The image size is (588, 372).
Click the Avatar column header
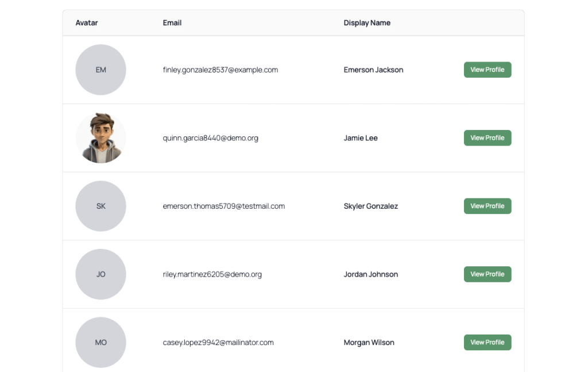tap(87, 23)
